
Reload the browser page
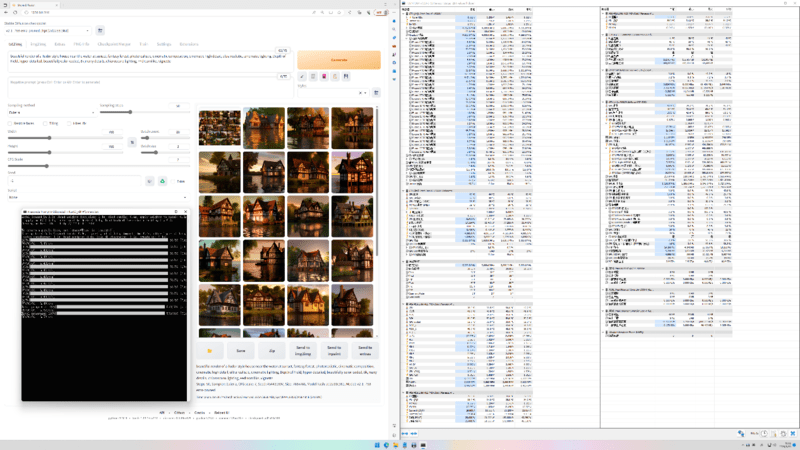pyautogui.click(x=15, y=12)
